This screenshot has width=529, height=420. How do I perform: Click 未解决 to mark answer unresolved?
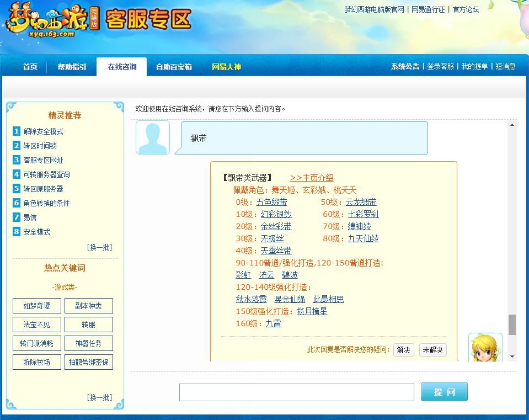pyautogui.click(x=432, y=349)
